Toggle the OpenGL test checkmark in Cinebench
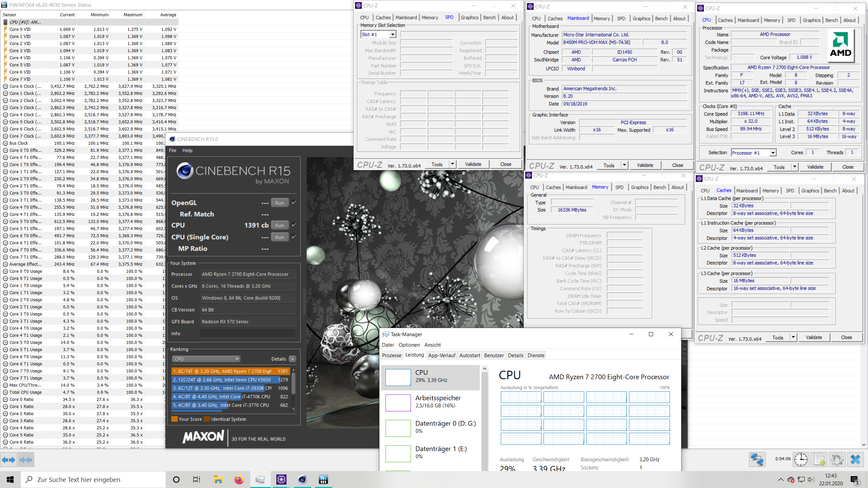The height and width of the screenshot is (488, 868). tap(294, 202)
